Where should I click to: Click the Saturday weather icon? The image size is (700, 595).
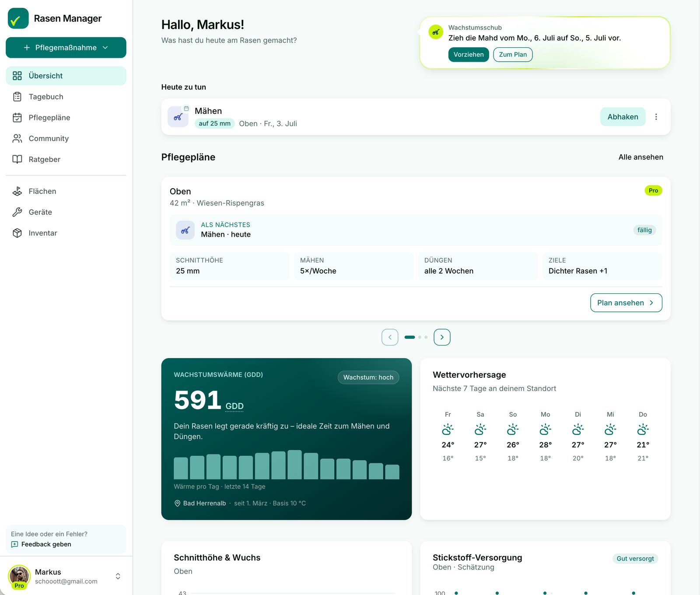(x=480, y=430)
